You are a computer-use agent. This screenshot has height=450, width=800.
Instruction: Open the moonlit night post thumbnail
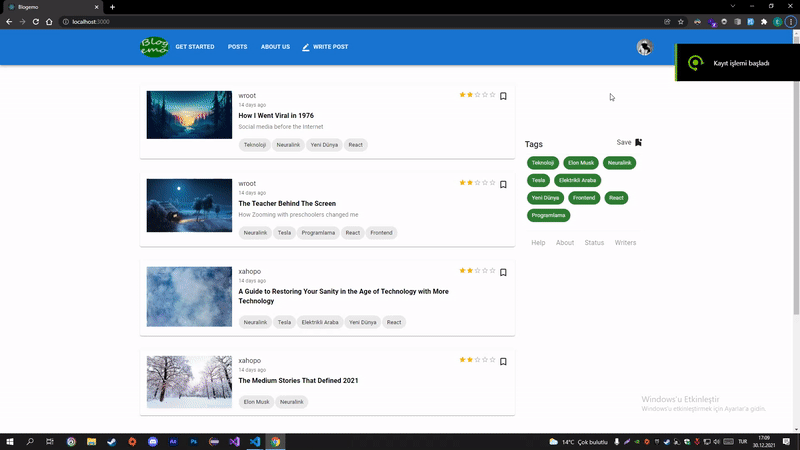coord(189,205)
